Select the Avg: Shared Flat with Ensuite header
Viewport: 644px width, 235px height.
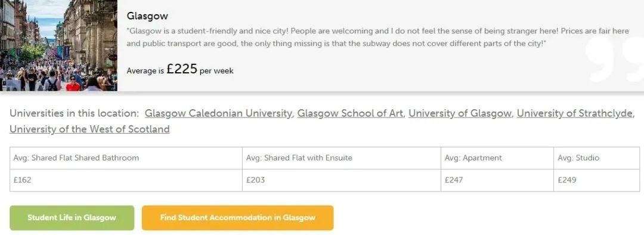[x=342, y=158]
